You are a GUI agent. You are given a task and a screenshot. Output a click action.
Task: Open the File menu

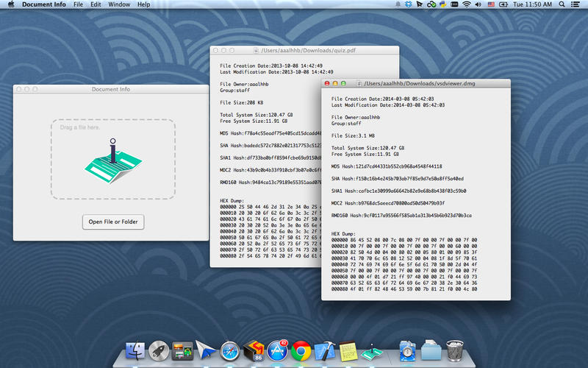point(79,4)
